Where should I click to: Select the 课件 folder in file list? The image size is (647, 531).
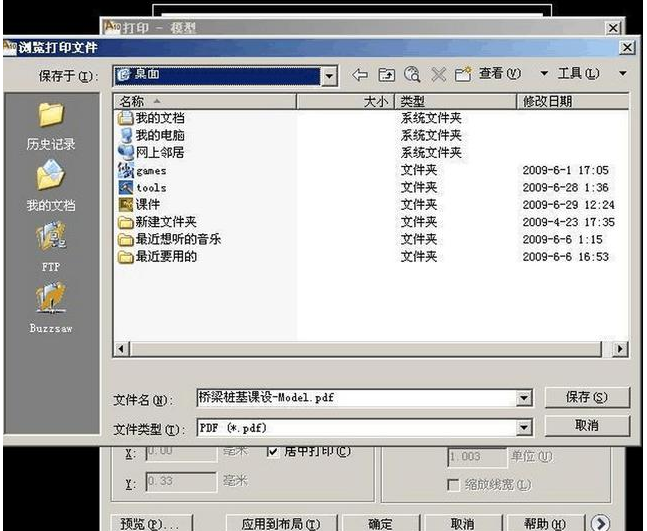coord(148,204)
